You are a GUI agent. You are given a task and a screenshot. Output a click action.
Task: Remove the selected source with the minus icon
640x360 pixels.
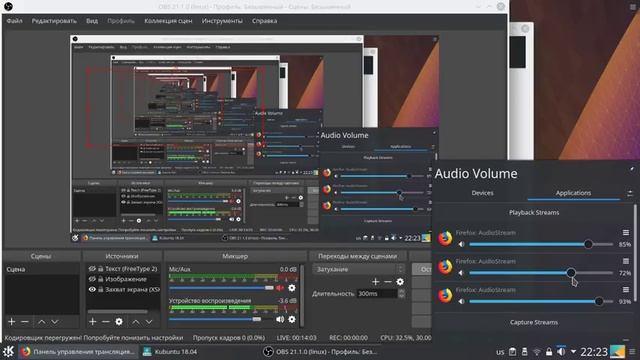[x=105, y=322]
